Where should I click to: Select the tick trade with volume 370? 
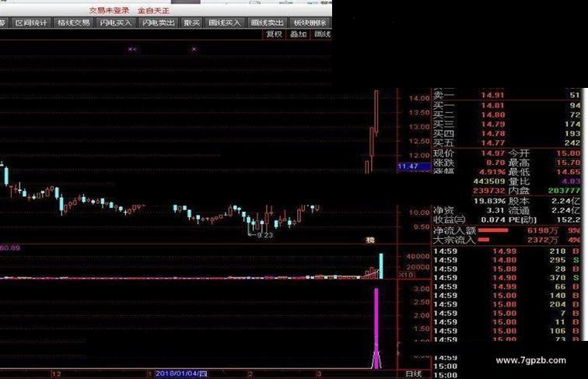(x=506, y=278)
